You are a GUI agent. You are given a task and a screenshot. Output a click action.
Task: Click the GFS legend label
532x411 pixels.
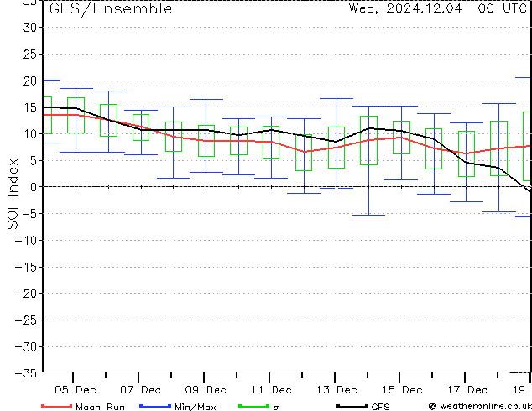[380, 407]
